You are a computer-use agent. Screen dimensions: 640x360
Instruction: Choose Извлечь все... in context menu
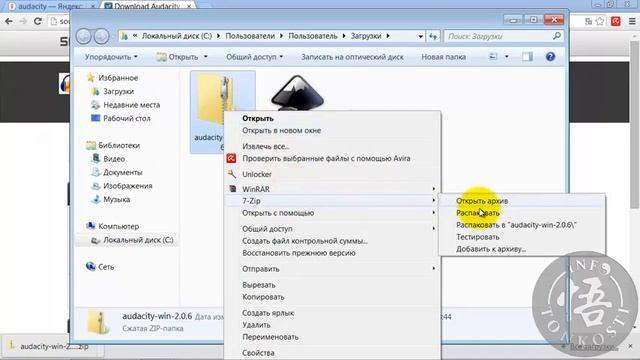pos(266,146)
